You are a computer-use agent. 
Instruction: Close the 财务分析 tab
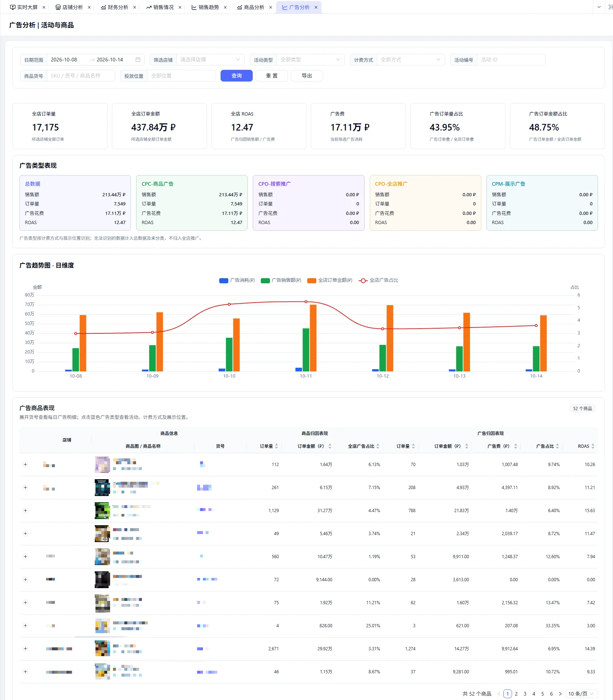135,7
